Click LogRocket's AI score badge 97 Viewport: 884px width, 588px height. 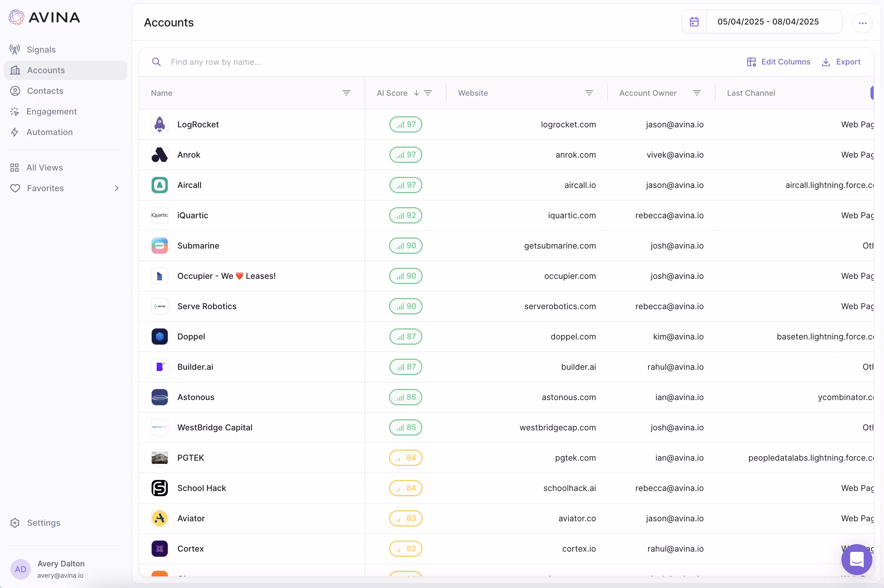(x=406, y=124)
